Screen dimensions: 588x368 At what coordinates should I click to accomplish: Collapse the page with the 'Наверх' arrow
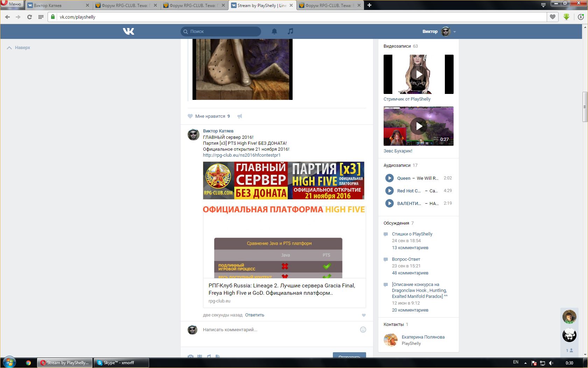pos(9,48)
